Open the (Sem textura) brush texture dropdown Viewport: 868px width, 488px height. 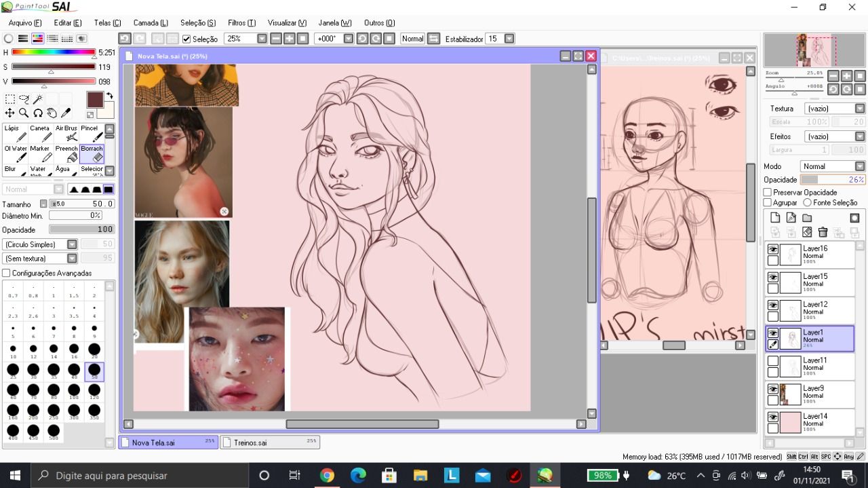tap(40, 259)
